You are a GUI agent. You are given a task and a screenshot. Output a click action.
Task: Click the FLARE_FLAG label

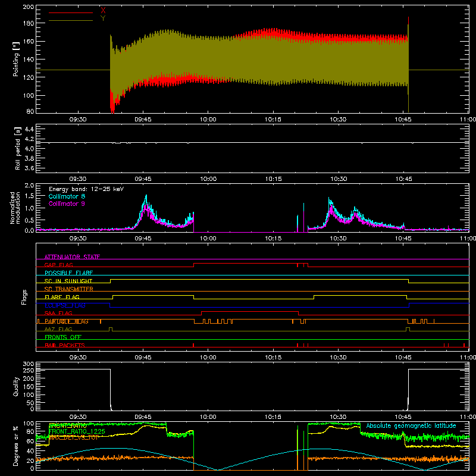click(62, 297)
